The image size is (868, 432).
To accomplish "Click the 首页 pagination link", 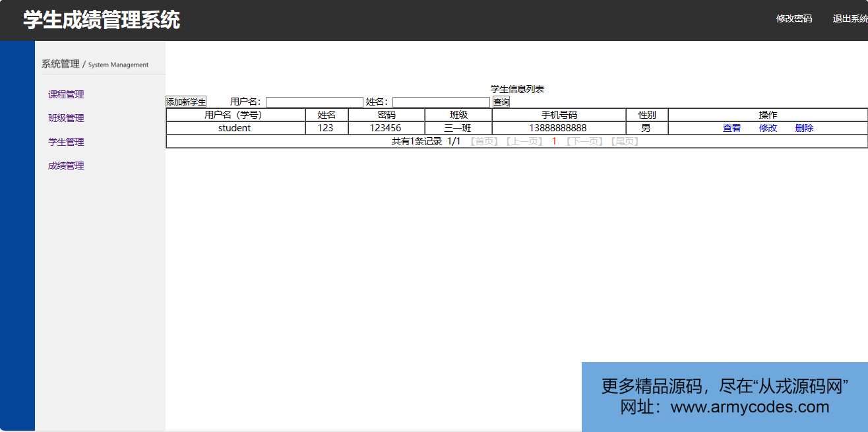I will click(484, 141).
